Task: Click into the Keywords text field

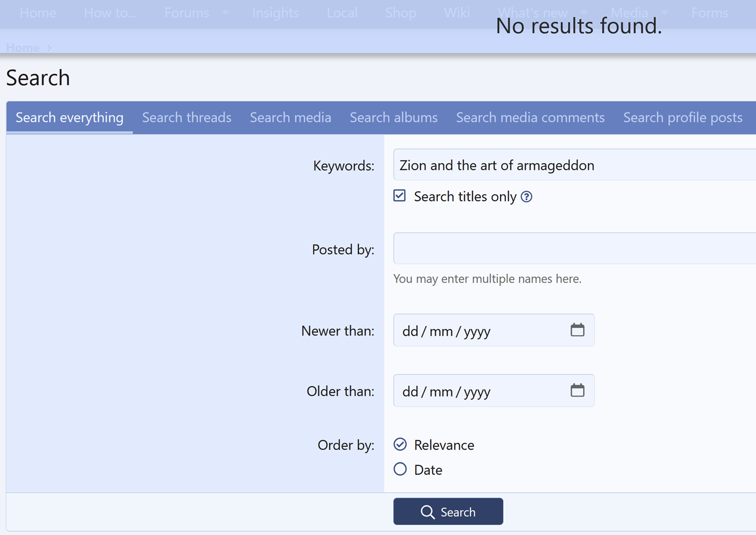Action: pyautogui.click(x=572, y=165)
